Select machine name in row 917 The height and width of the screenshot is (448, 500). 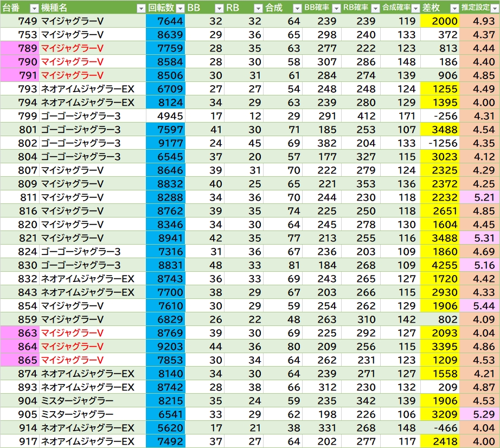pyautogui.click(x=93, y=441)
